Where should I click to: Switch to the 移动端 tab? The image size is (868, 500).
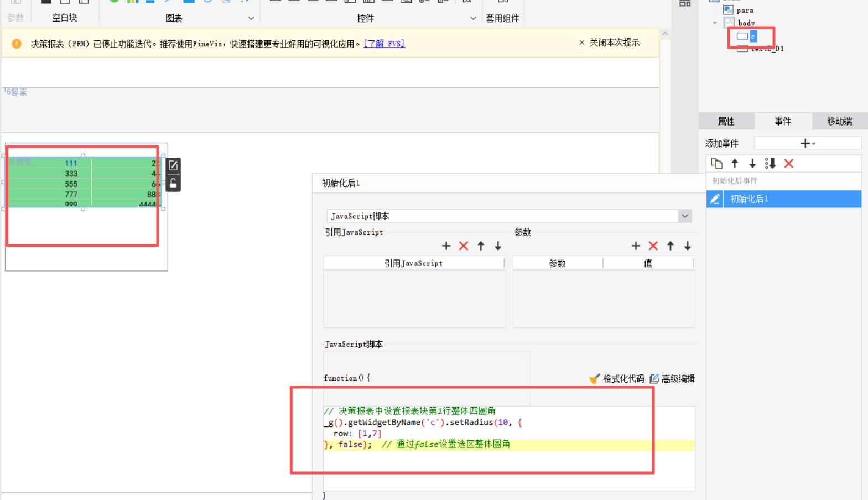[x=839, y=121]
